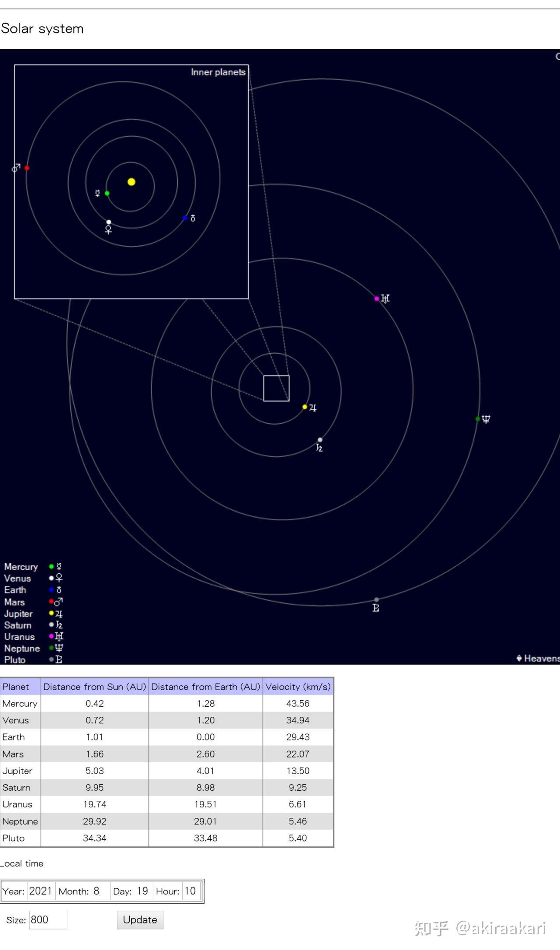Click the Update button
Viewport: 560px width, 950px height.
(x=140, y=920)
